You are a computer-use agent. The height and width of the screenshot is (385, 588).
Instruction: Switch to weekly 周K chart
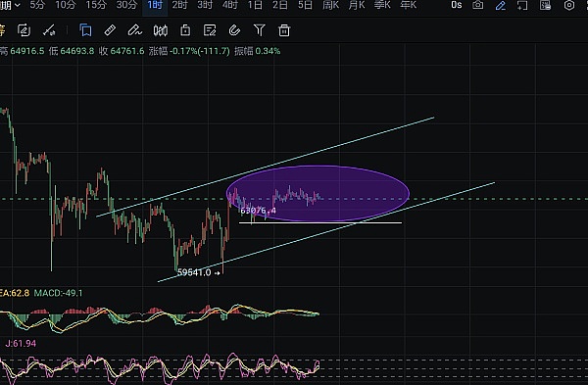(331, 5)
